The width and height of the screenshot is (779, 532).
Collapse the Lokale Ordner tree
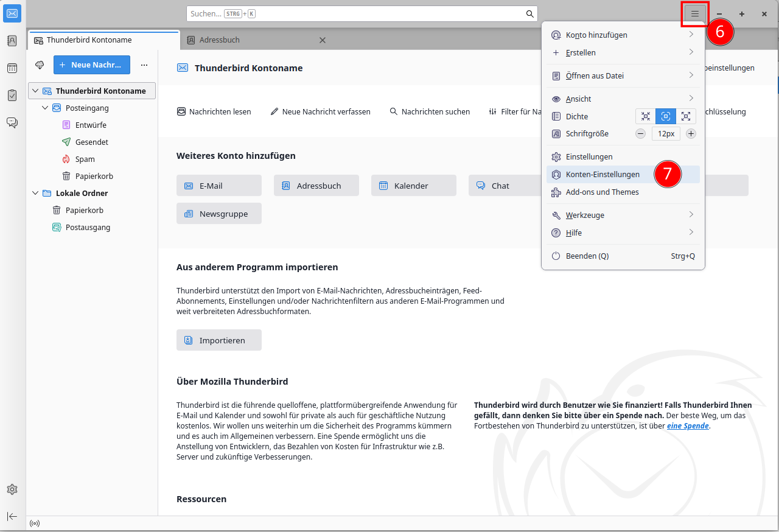coord(35,193)
